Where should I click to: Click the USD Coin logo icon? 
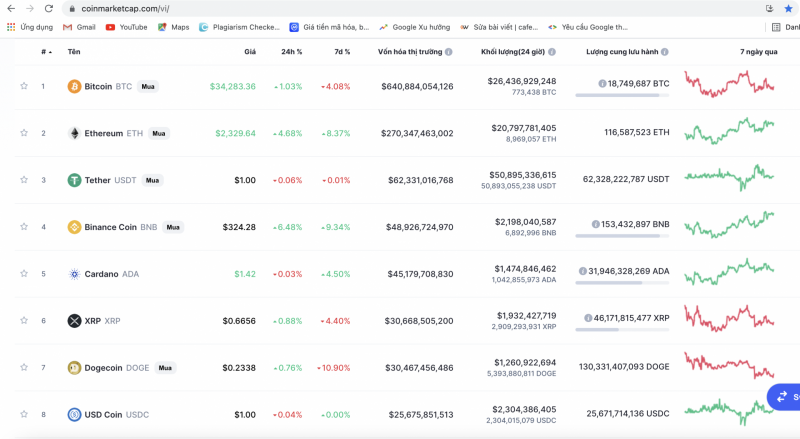click(x=74, y=414)
